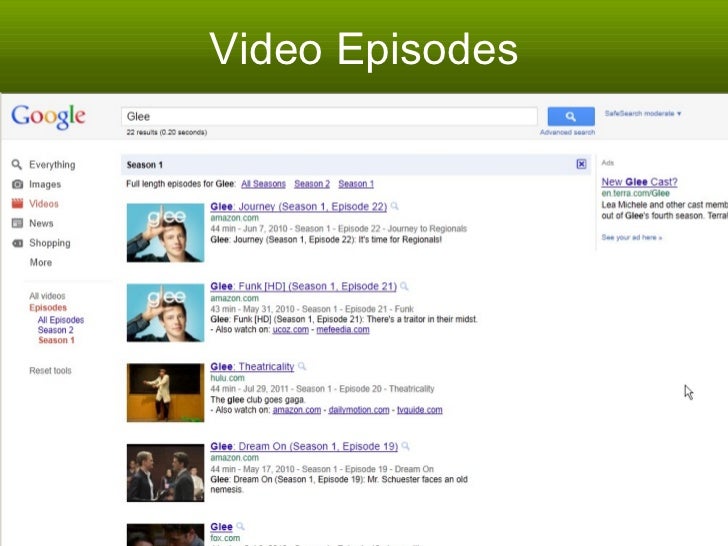Open the ucoz.com also-watch link
This screenshot has height=546, width=728.
(x=291, y=330)
